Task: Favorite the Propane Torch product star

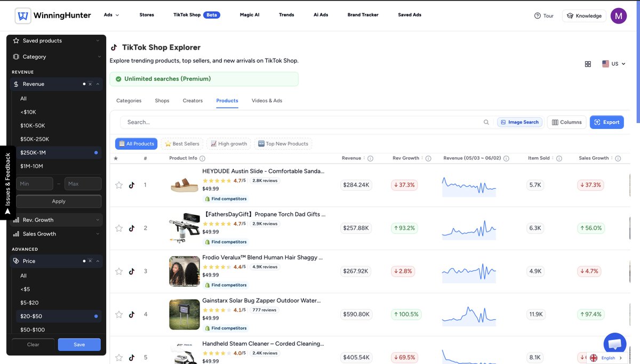Action: 119,228
